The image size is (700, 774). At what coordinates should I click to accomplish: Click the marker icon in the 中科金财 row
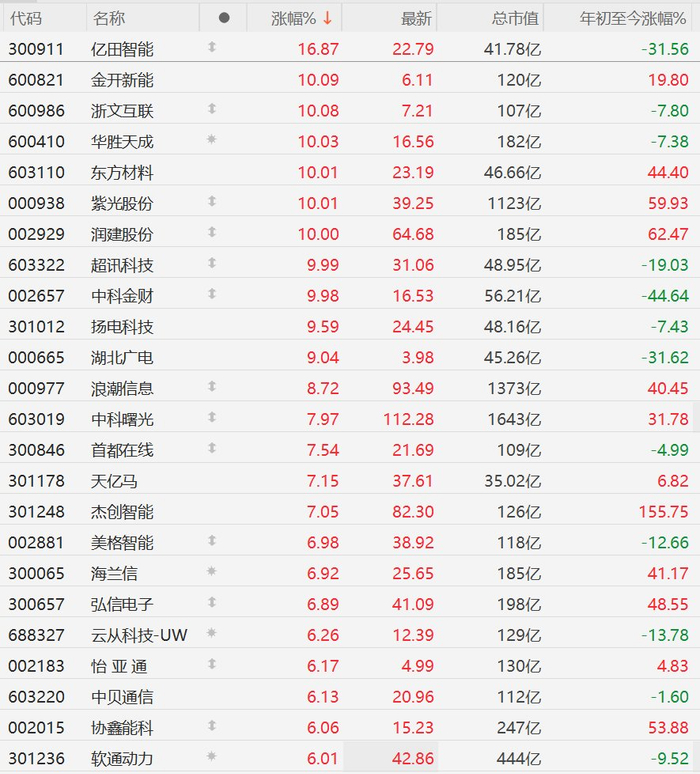(x=212, y=294)
